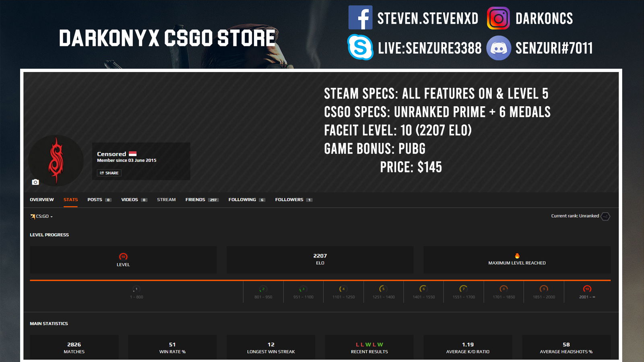Click the 12 LONGEST WIN STREAK stat

[271, 348]
